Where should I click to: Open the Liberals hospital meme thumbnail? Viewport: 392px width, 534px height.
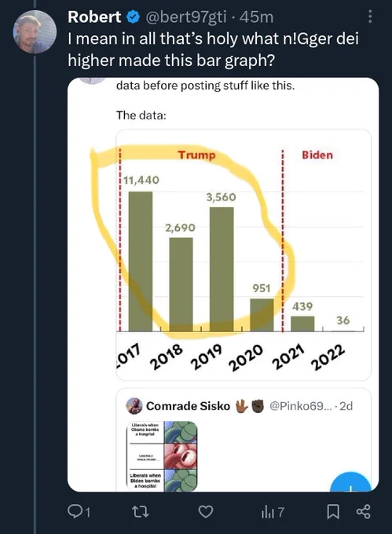click(x=162, y=456)
